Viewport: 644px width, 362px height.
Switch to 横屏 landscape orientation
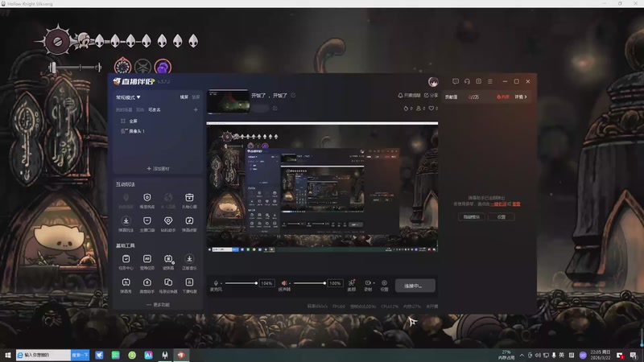pyautogui.click(x=184, y=97)
